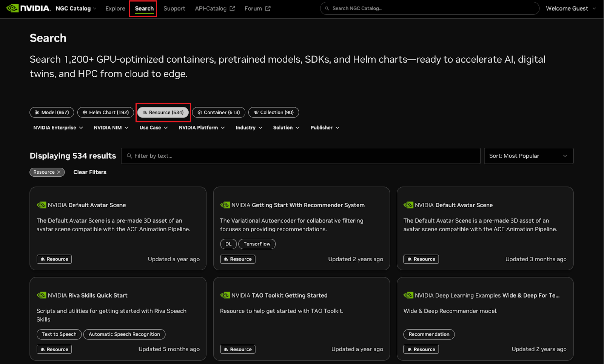Open the TAO Toolkit Getting Started card
This screenshot has height=364, width=604.
301,319
